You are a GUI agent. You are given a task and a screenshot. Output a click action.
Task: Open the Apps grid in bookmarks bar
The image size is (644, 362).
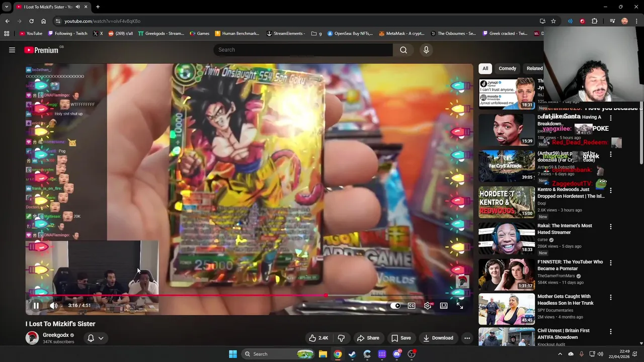pyautogui.click(x=7, y=34)
